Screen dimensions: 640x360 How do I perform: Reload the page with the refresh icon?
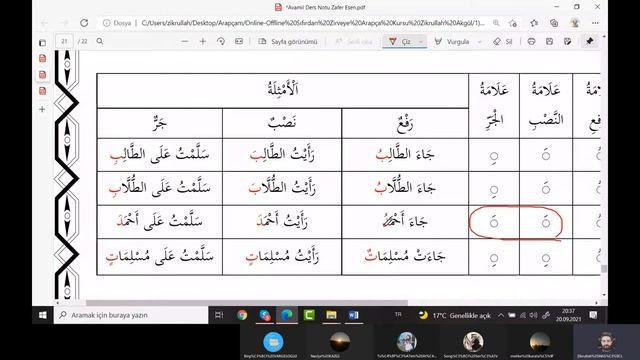pyautogui.click(x=84, y=23)
